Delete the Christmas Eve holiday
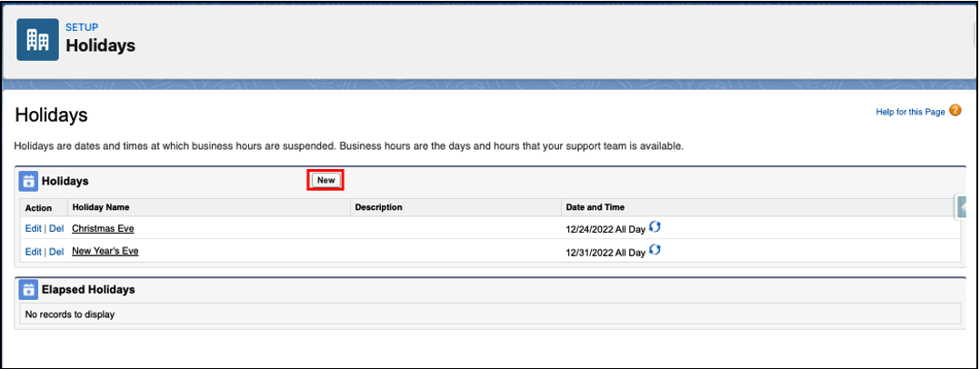Viewport: 980px width, 369px height. point(56,229)
